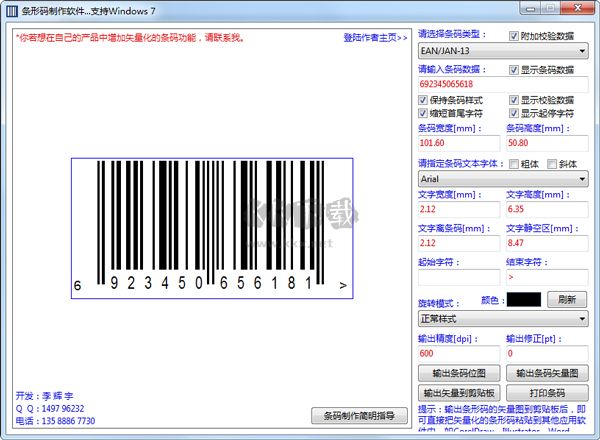
Task: Click 输出条码矢量图 button
Action: (547, 373)
